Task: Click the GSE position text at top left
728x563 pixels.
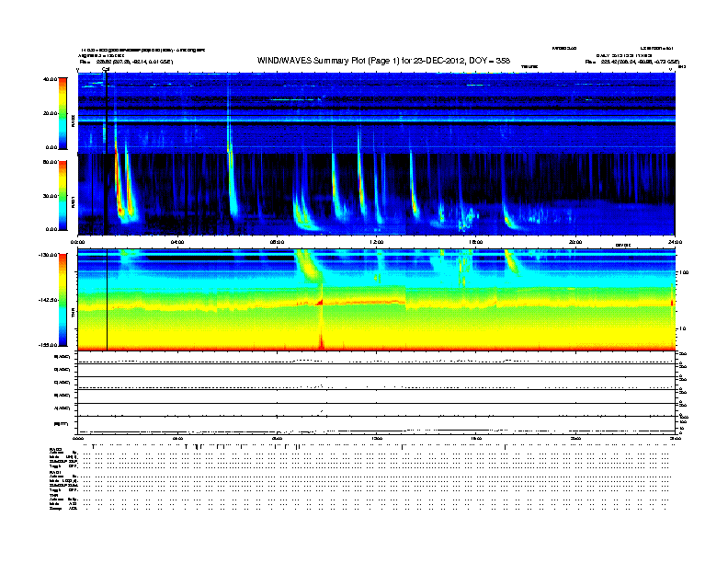Action: [x=126, y=62]
